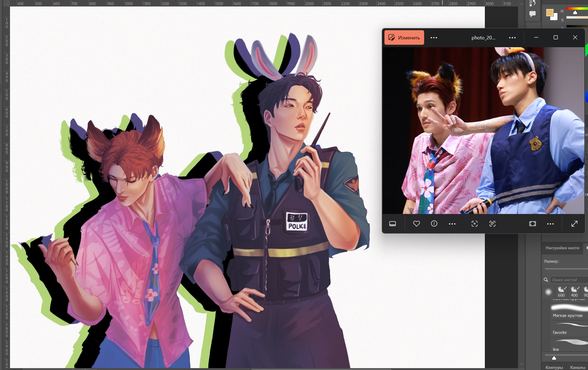Enter fullscreen with the diagonal arrow icon
The width and height of the screenshot is (588, 370).
click(574, 224)
